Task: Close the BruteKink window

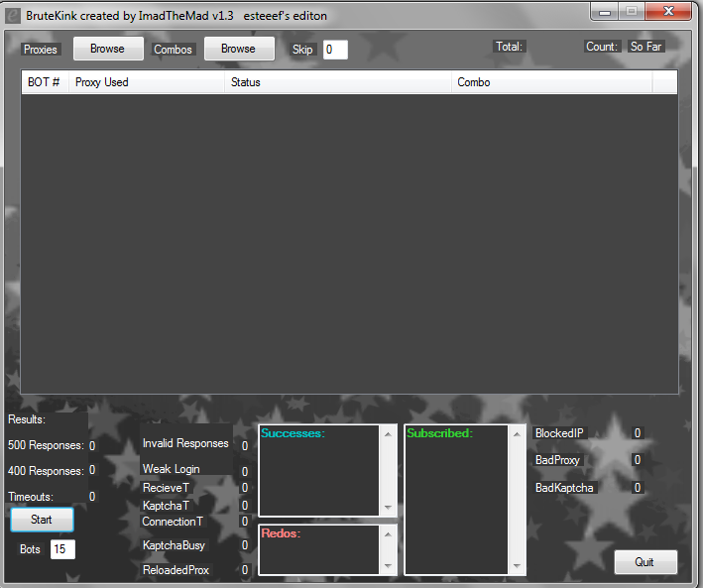Action: point(668,11)
